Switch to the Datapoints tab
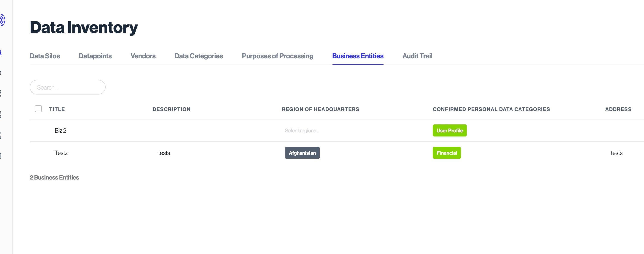Image resolution: width=644 pixels, height=254 pixels. (95, 56)
